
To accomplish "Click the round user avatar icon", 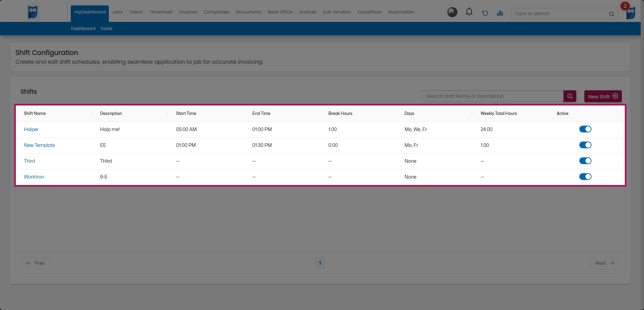I will click(452, 12).
